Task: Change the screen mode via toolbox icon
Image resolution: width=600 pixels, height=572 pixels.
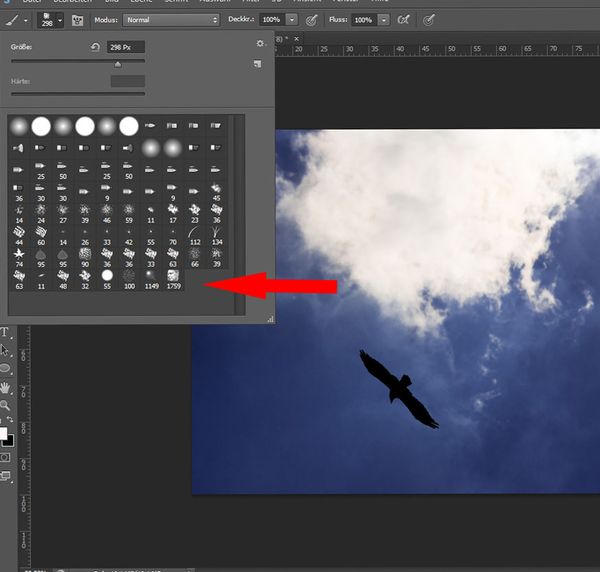Action: coord(5,477)
